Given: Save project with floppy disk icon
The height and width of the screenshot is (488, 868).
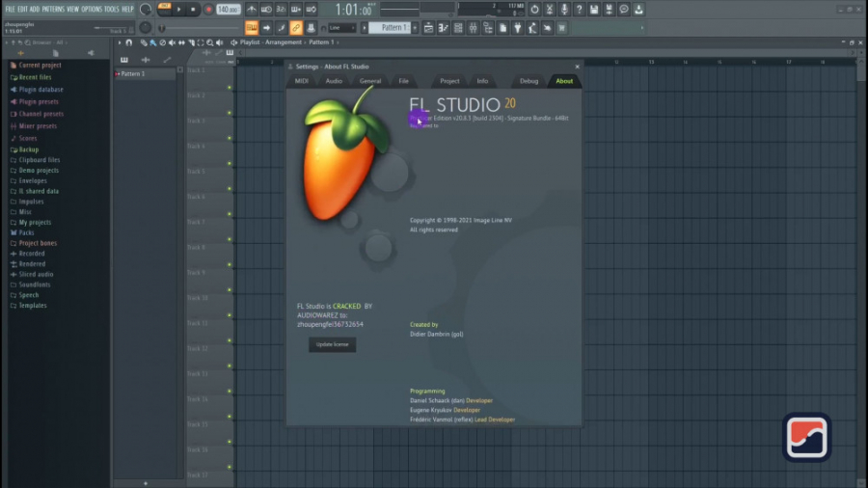Looking at the screenshot, I should (594, 10).
